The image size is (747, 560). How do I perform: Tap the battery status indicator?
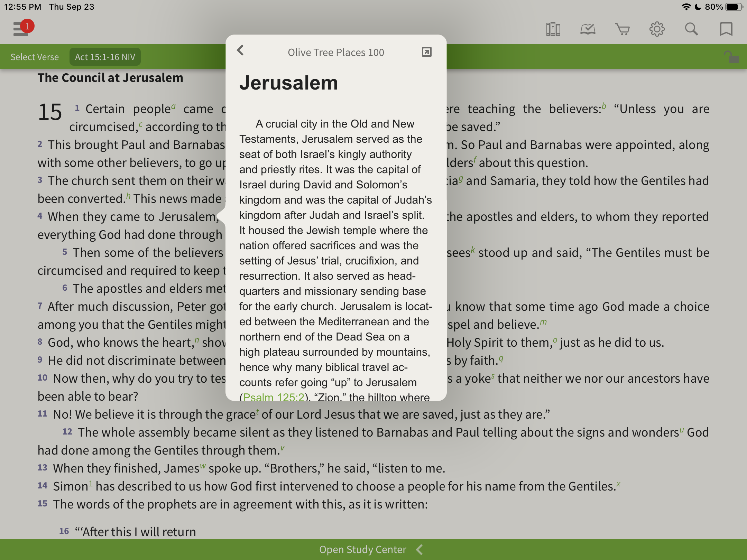[734, 7]
